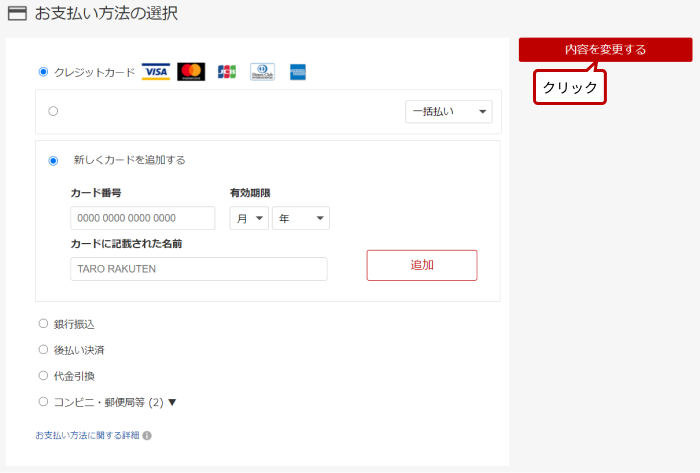The image size is (700, 473).
Task: Click the お支払い方法の選択 heading text
Action: click(106, 13)
